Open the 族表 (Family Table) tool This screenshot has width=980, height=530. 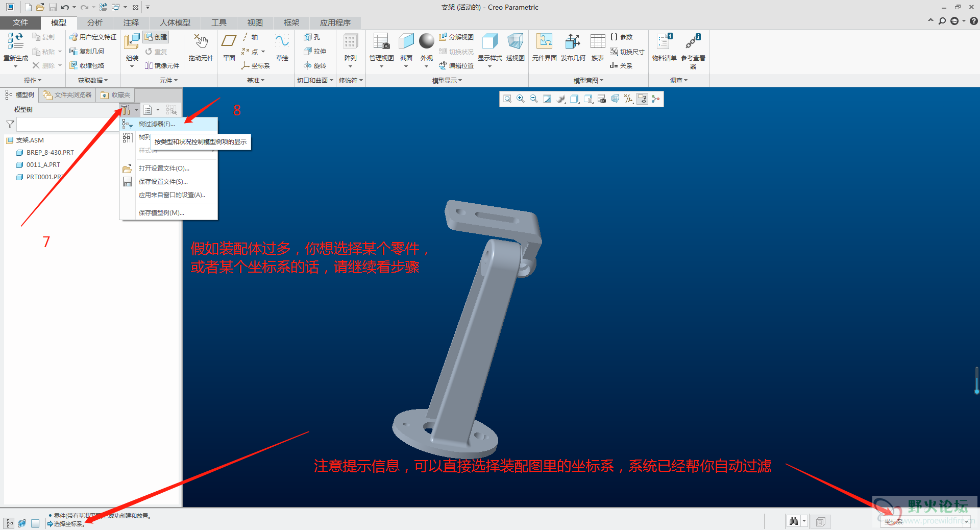(x=598, y=47)
